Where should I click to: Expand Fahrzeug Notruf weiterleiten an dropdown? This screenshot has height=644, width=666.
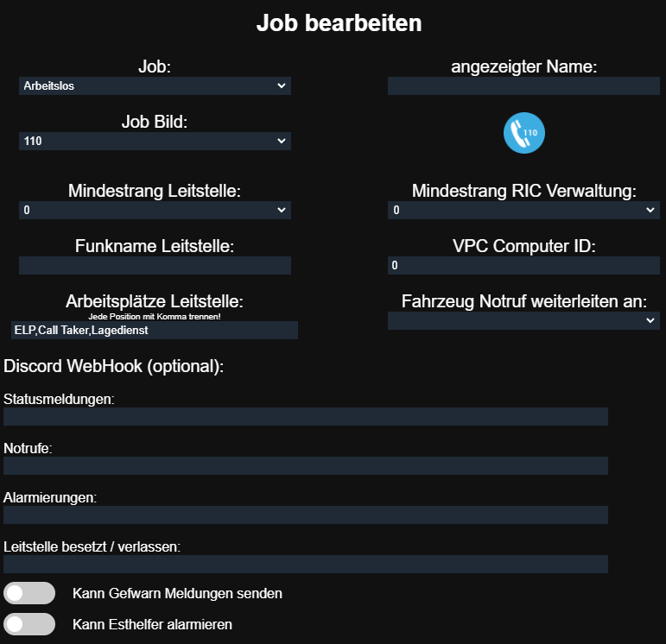(x=523, y=320)
